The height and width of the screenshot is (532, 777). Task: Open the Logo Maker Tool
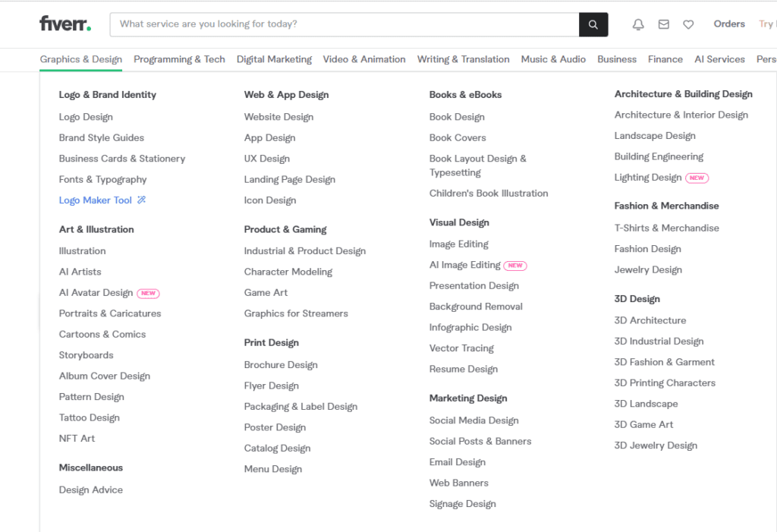(96, 200)
